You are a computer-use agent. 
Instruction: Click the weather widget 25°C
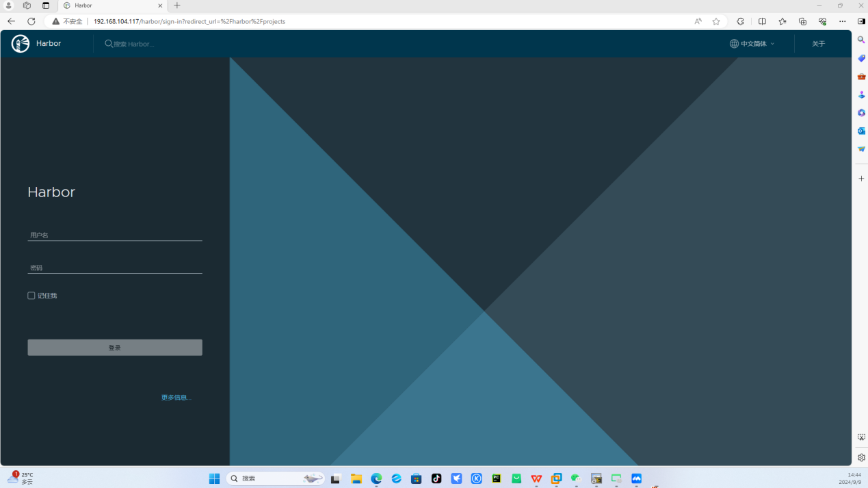[21, 478]
